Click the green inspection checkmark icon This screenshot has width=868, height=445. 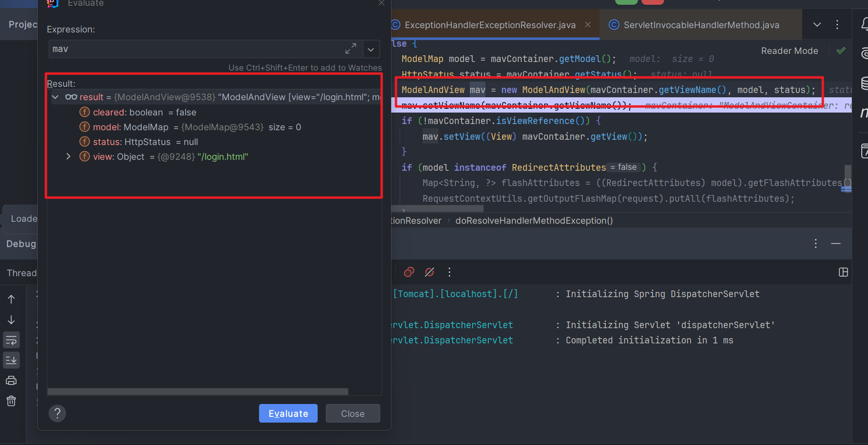click(x=841, y=51)
